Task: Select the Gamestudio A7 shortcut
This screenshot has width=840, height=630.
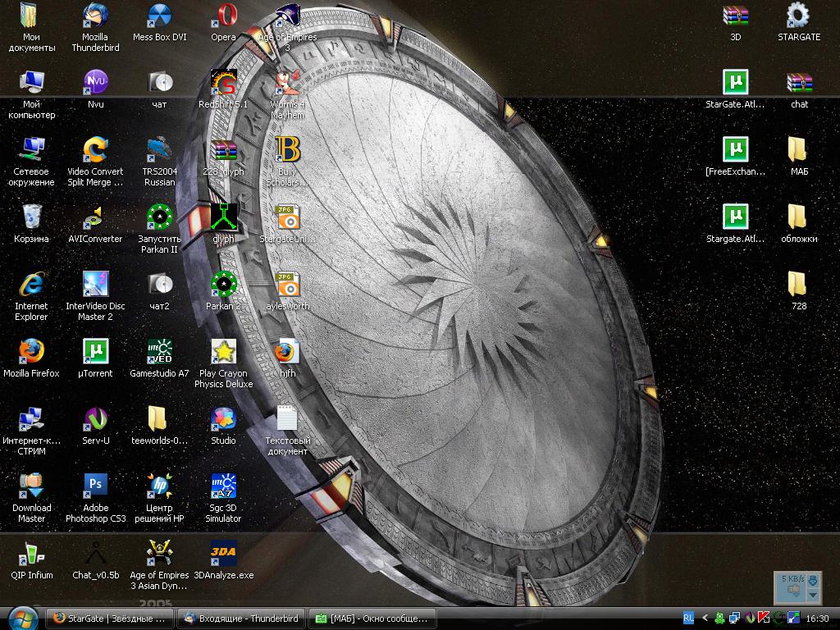Action: point(159,351)
